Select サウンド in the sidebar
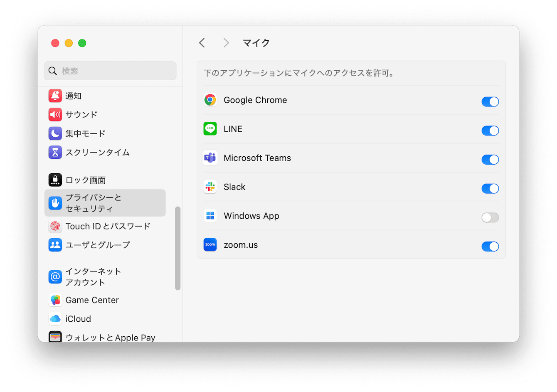This screenshot has width=557, height=392. 81,115
